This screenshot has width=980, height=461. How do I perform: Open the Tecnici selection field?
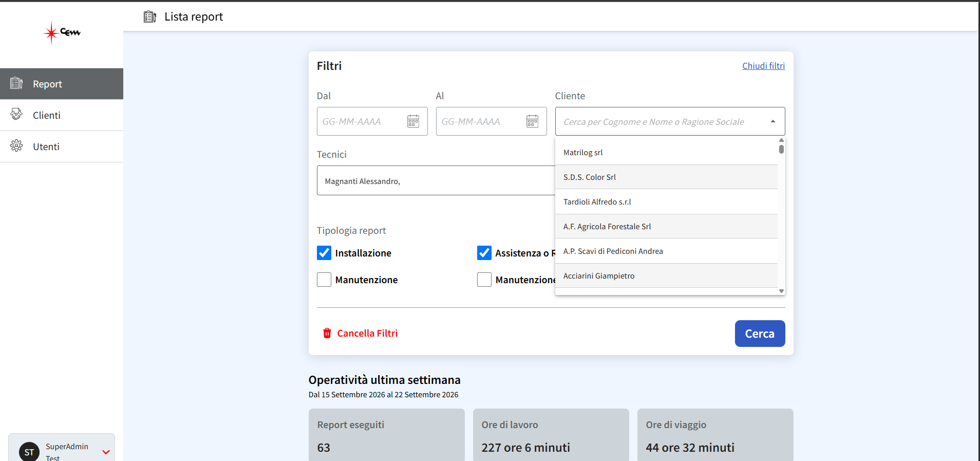pyautogui.click(x=436, y=180)
